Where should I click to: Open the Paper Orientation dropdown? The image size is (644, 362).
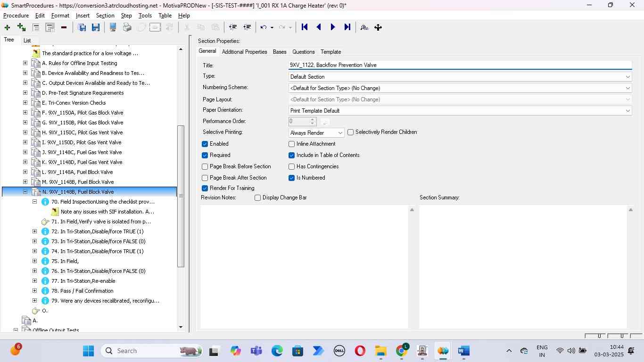(460, 111)
